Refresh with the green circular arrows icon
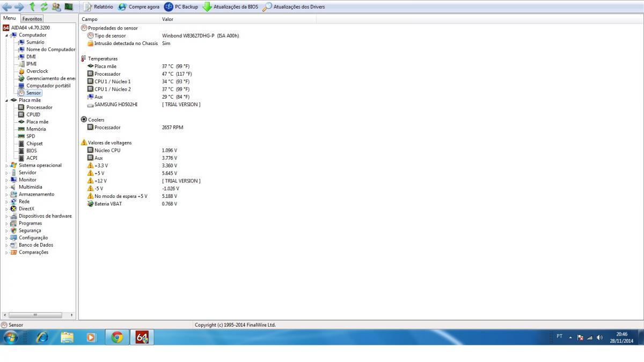This screenshot has height=362, width=644. click(x=45, y=7)
